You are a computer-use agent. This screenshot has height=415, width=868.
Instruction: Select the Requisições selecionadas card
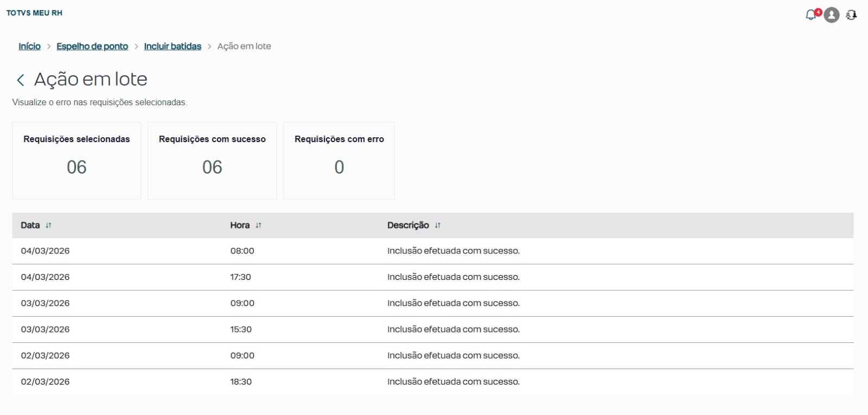76,161
